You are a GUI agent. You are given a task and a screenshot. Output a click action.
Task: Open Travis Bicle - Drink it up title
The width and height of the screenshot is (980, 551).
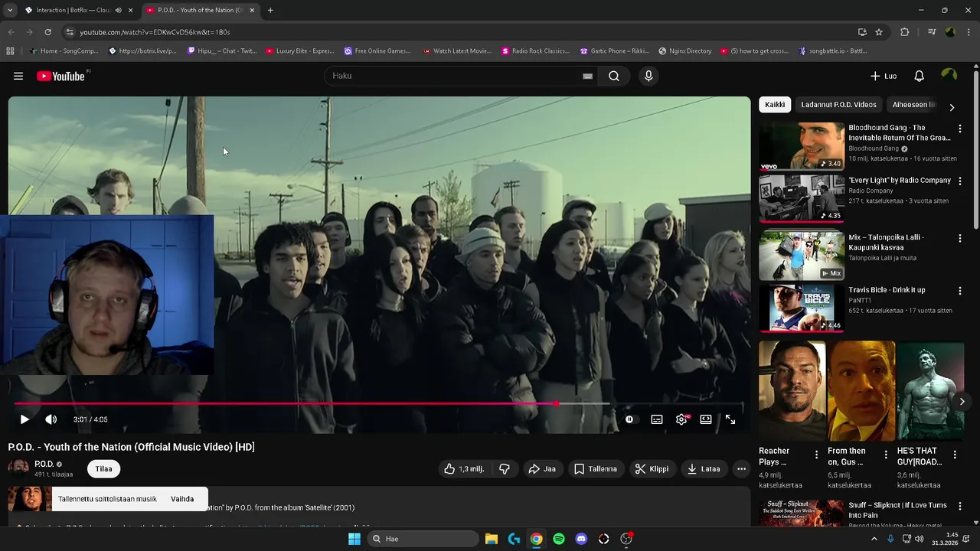pos(887,290)
